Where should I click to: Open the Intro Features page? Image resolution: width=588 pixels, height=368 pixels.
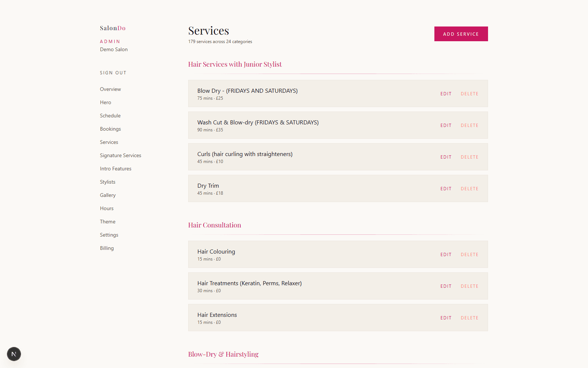point(116,169)
